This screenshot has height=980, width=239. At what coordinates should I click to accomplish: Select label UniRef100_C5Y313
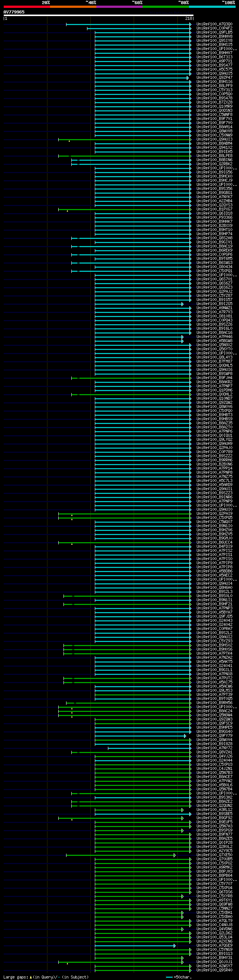[x=214, y=90]
